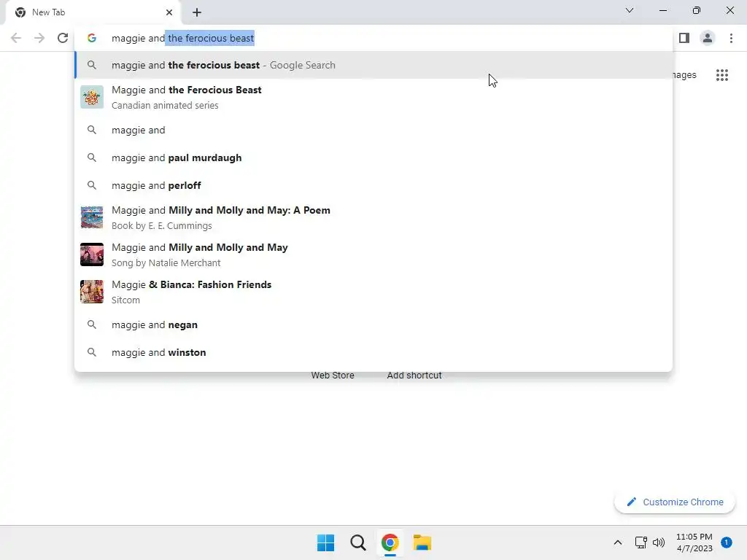The image size is (747, 560).
Task: Click the volume speaker tray icon
Action: pyautogui.click(x=659, y=542)
